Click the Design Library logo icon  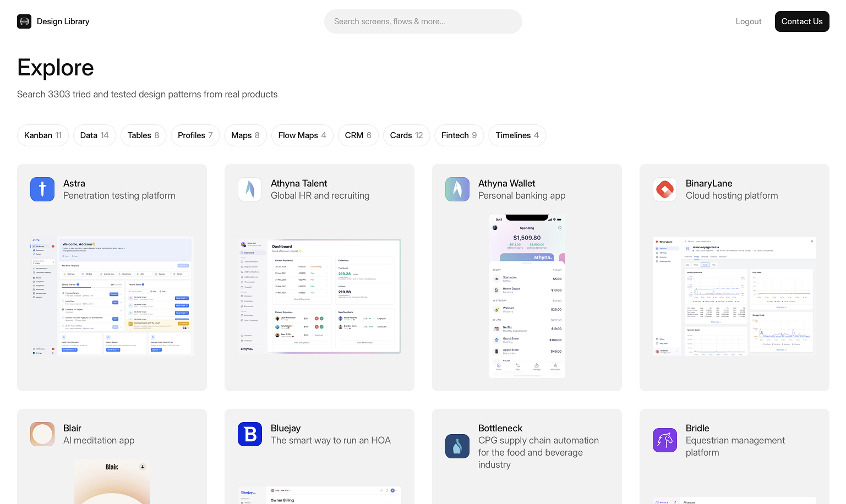24,21
